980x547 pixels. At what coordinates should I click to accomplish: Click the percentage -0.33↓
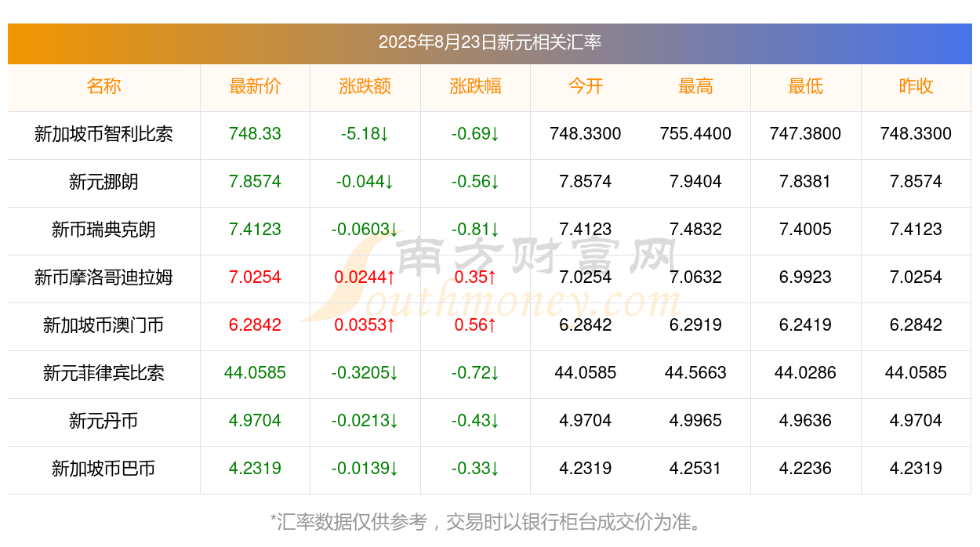(475, 469)
